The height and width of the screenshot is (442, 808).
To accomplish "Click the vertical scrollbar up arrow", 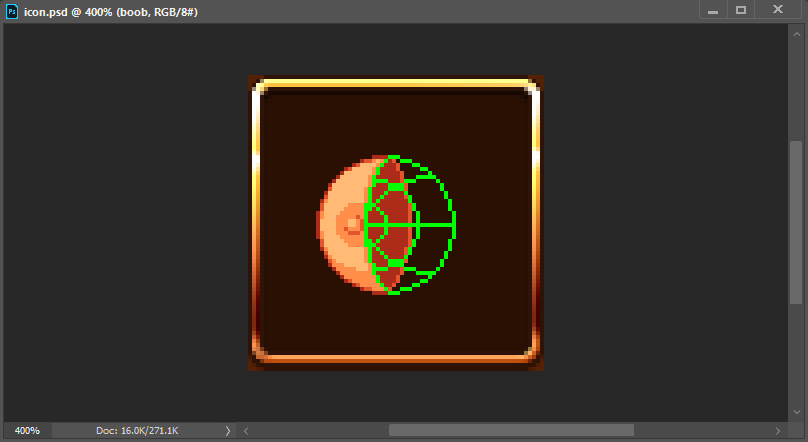I will tap(796, 32).
